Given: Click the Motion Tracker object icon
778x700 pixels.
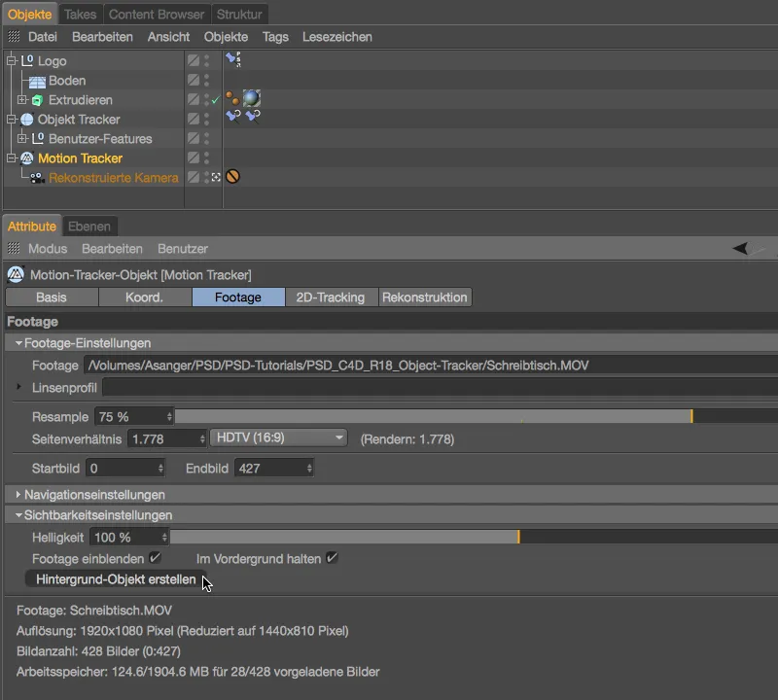Looking at the screenshot, I should pyautogui.click(x=27, y=158).
